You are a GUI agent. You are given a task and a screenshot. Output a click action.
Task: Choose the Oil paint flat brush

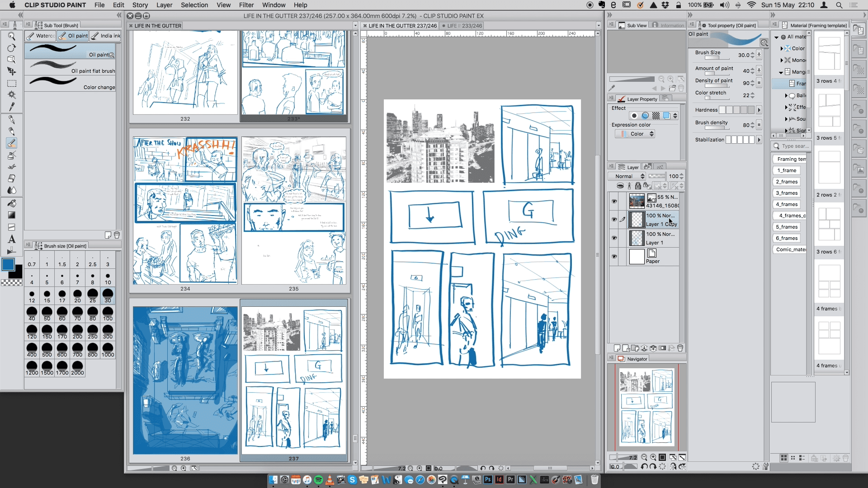[72, 66]
